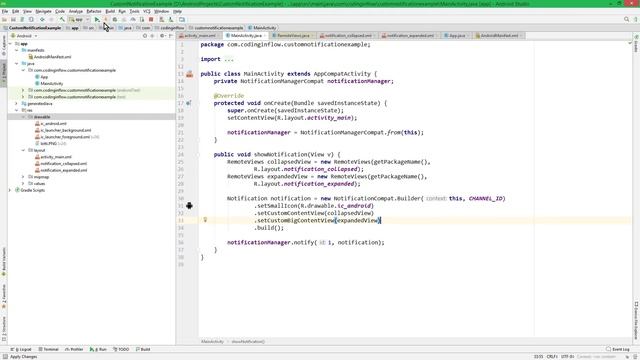The image size is (640, 360).
Task: Open the Android project view dropdown
Action: [x=24, y=36]
